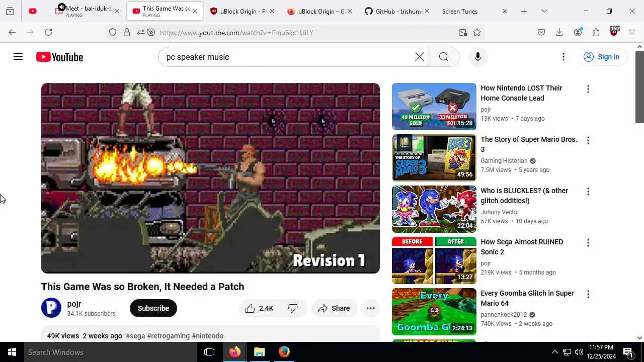The height and width of the screenshot is (362, 644).
Task: Click the #sega hashtag
Action: click(135, 336)
